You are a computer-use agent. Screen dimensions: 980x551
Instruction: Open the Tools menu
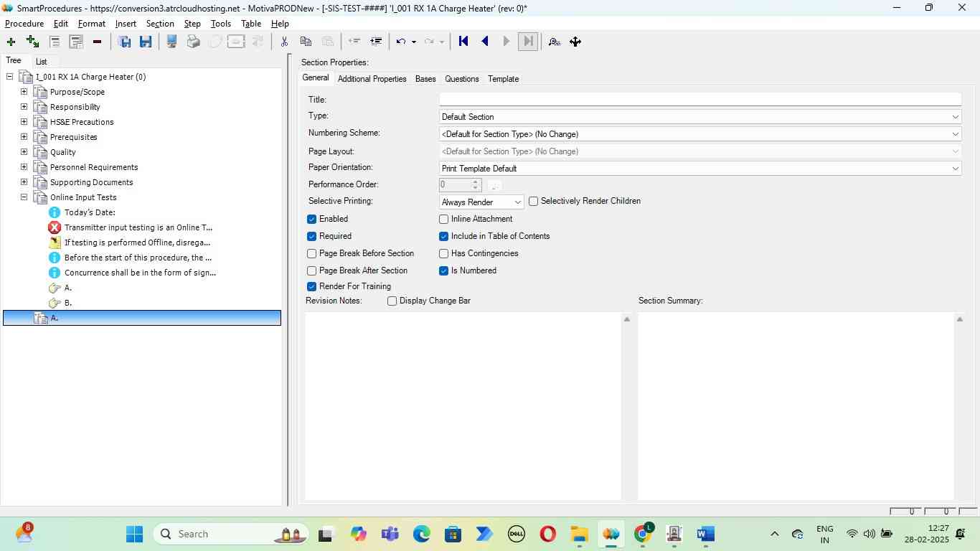pos(221,24)
